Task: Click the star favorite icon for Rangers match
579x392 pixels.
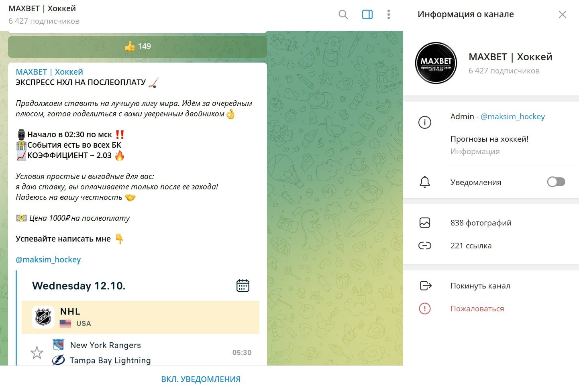Action: [37, 353]
